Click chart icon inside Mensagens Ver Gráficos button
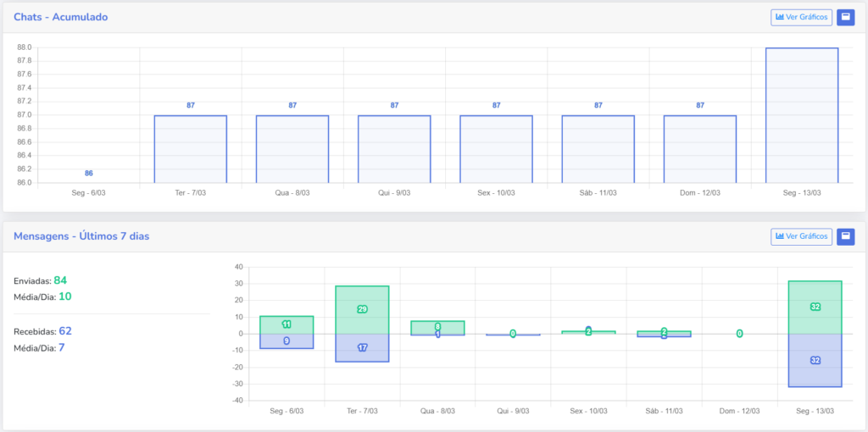The height and width of the screenshot is (432, 868). pyautogui.click(x=780, y=236)
